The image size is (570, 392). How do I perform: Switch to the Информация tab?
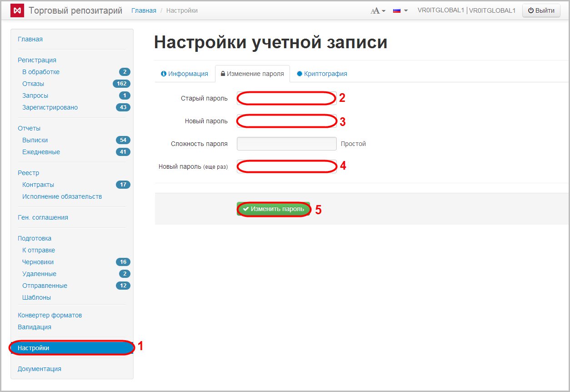pos(185,74)
